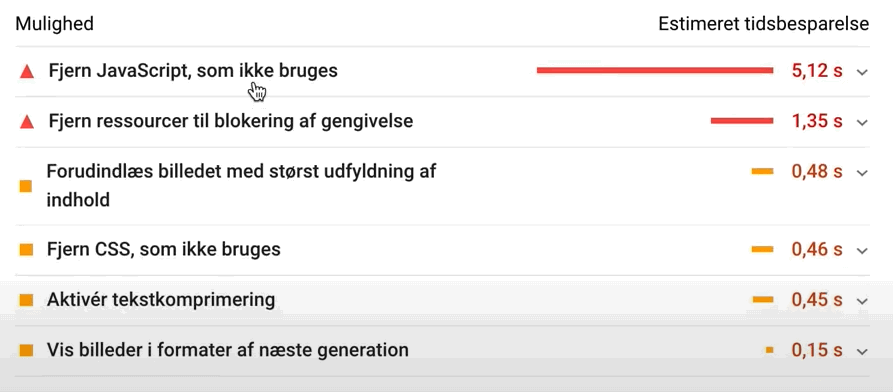Expand the 0,48 s row chevron
The height and width of the screenshot is (392, 893).
pos(862,173)
